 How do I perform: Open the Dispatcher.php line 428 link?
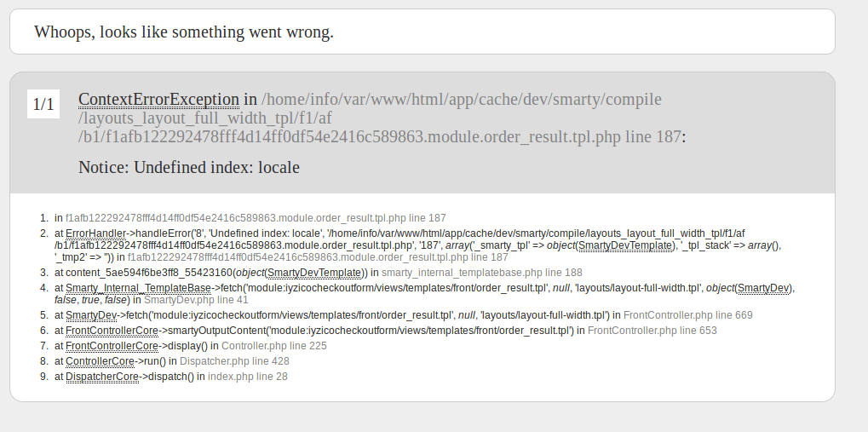[x=235, y=361]
